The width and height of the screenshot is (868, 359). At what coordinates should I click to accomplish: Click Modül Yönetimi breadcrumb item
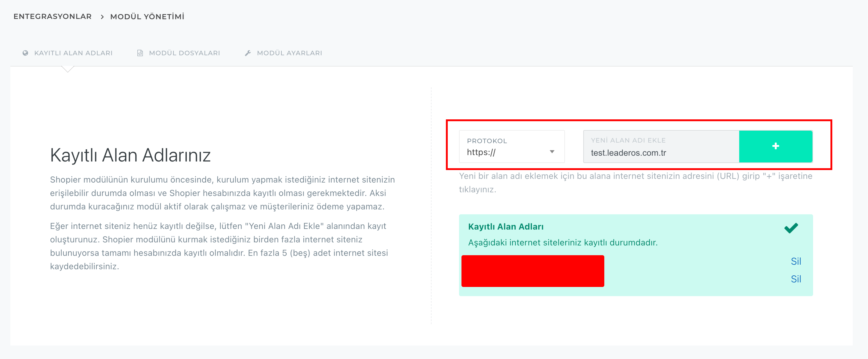[x=147, y=16]
